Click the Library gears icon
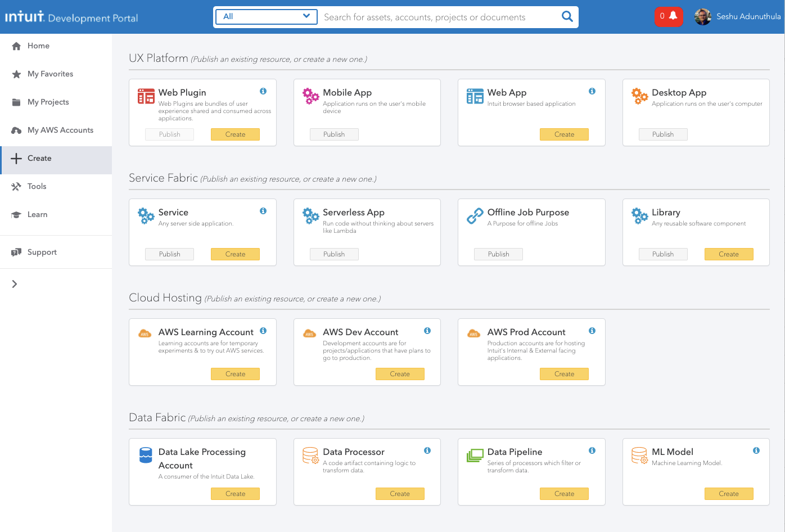This screenshot has width=785, height=532. [640, 216]
